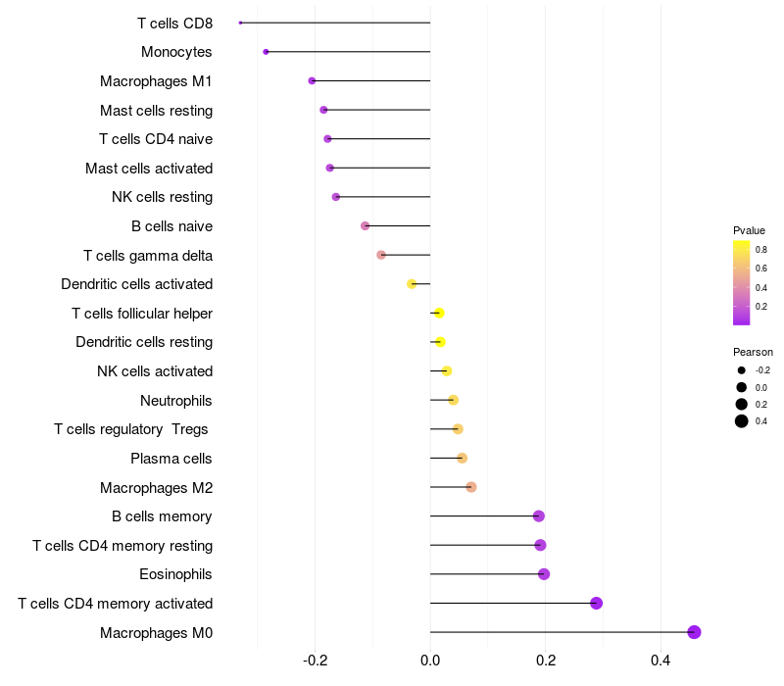Click the Monocytes data point

point(266,52)
